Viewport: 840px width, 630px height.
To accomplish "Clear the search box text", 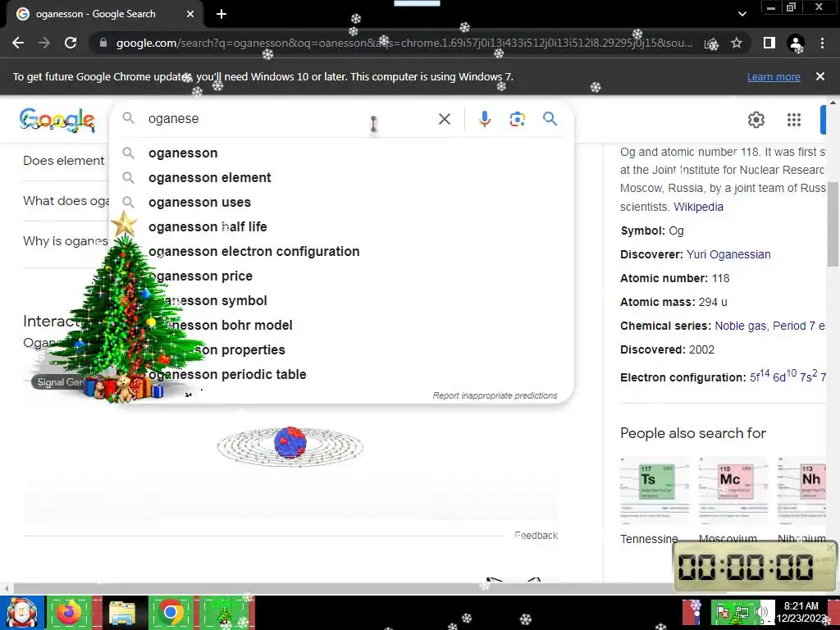I will point(445,119).
